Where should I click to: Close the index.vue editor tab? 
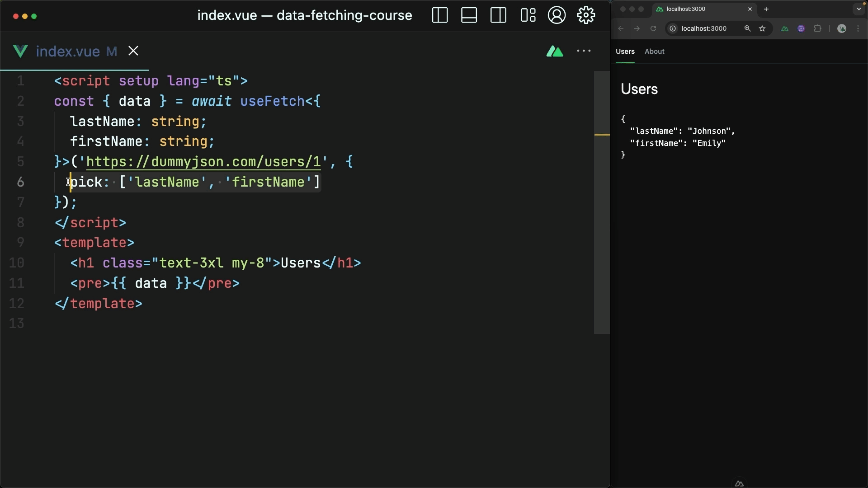[133, 51]
